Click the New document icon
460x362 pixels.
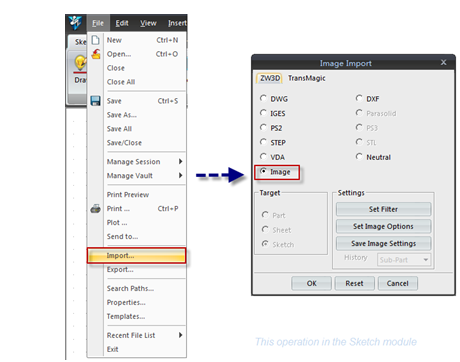95,40
